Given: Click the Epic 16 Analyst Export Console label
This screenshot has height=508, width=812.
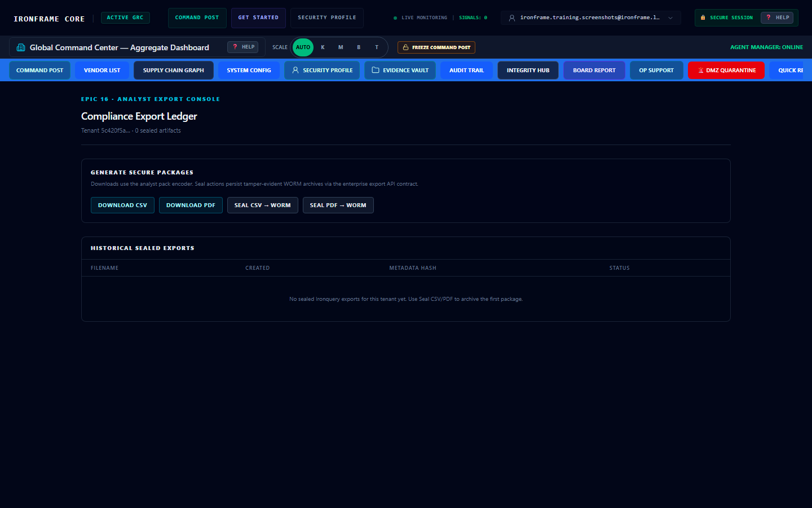Looking at the screenshot, I should (151, 99).
